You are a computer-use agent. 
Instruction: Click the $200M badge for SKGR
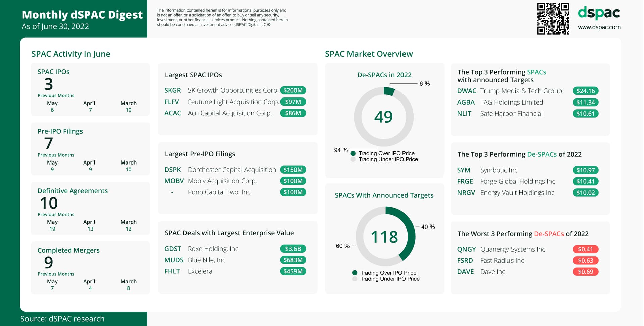point(293,90)
